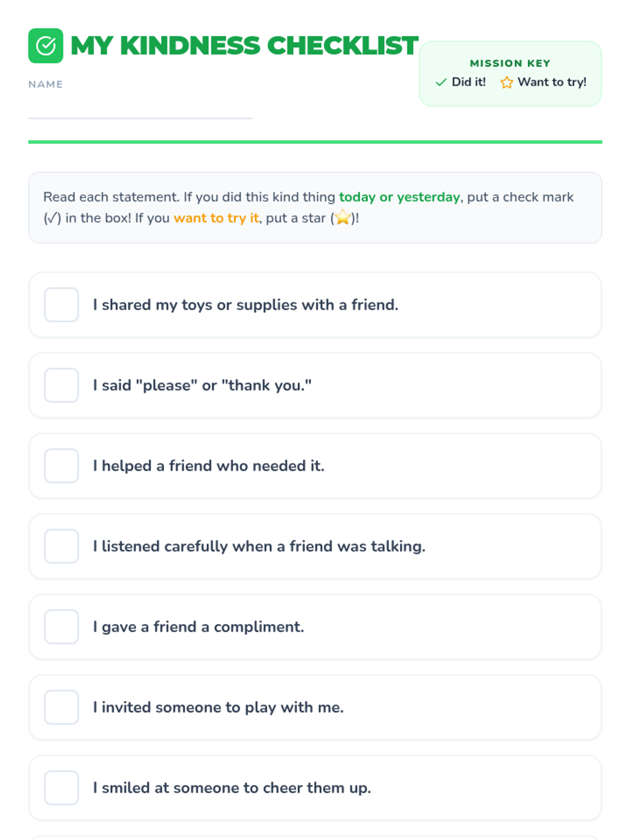The width and height of the screenshot is (630, 840).
Task: Click the 'I smiled at someone' statement text
Action: [x=232, y=787]
